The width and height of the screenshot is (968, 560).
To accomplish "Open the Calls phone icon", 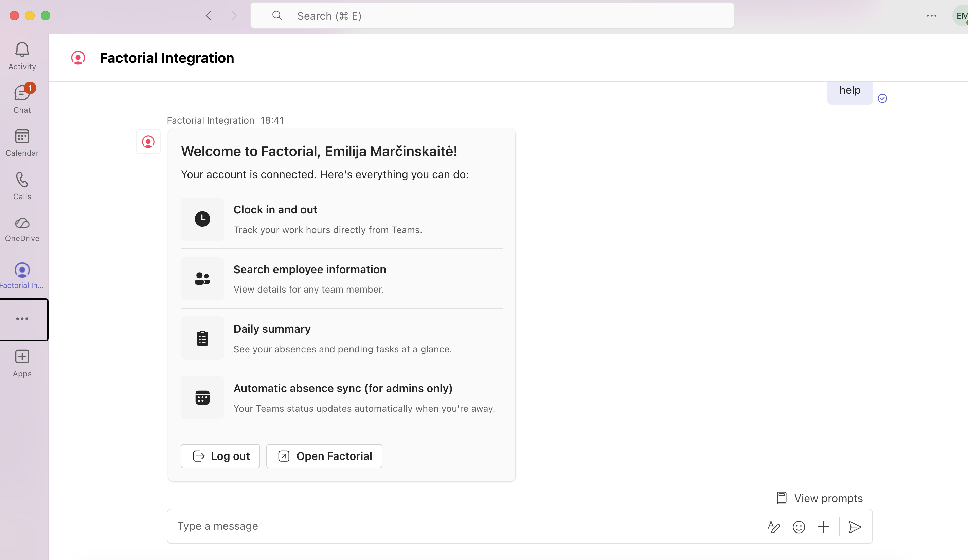I will 22,186.
